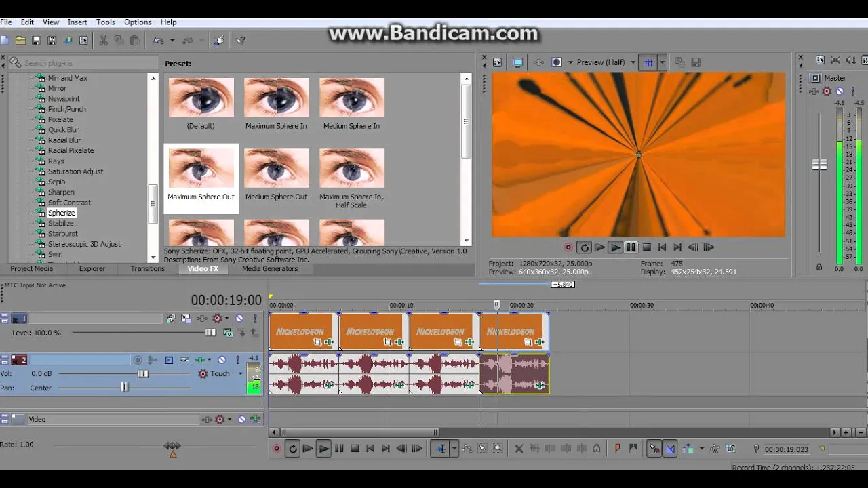Activate the What's This help icon
This screenshot has height=488, width=868.
(x=241, y=41)
